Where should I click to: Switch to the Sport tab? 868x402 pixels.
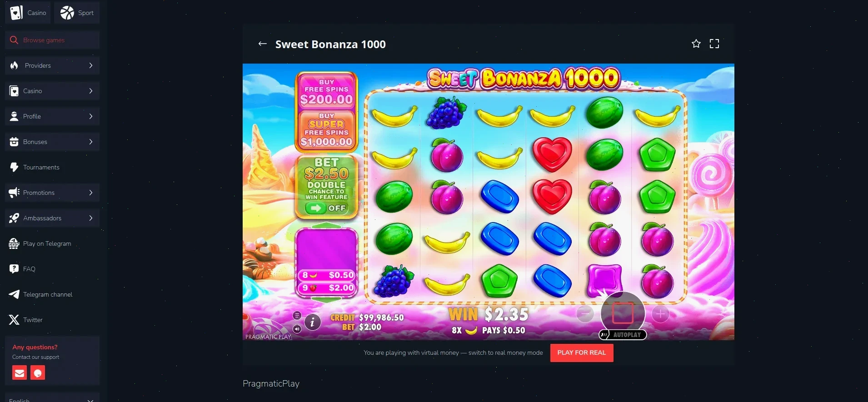point(77,13)
